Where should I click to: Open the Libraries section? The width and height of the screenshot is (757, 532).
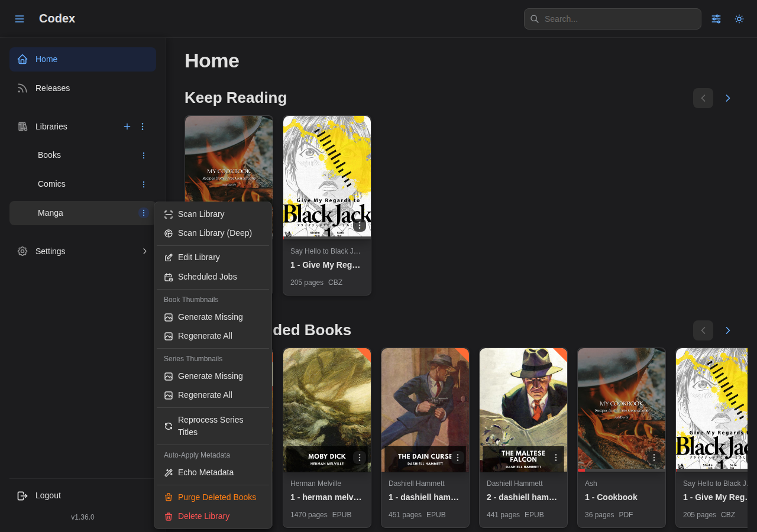[x=51, y=126]
